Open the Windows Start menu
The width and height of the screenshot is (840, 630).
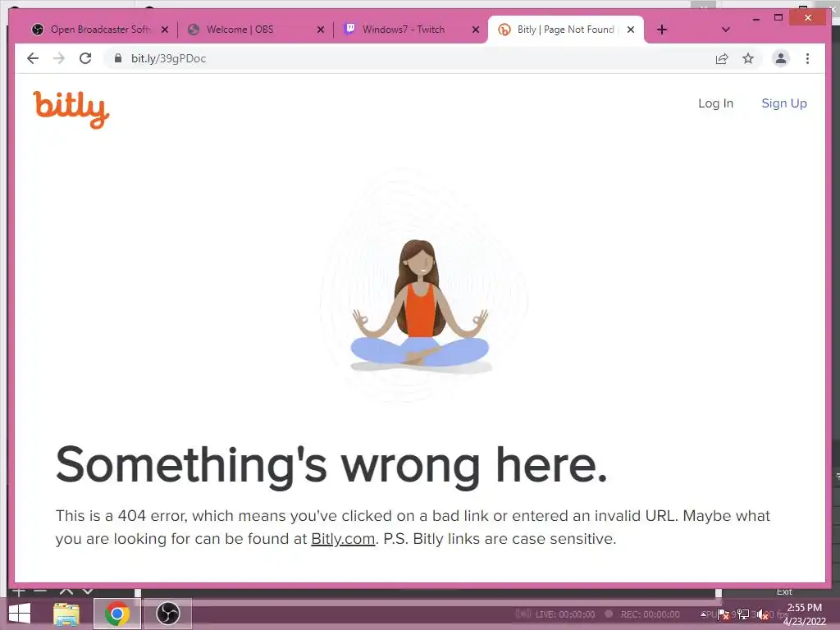point(20,614)
